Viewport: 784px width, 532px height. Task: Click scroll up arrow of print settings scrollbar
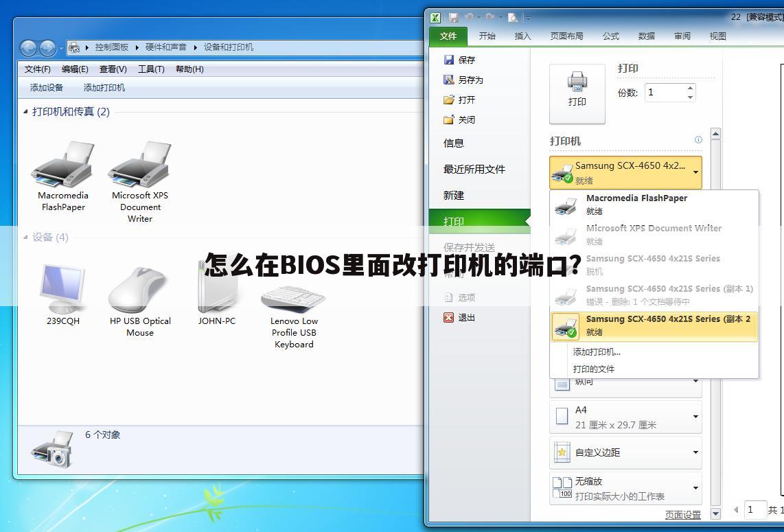coord(715,133)
